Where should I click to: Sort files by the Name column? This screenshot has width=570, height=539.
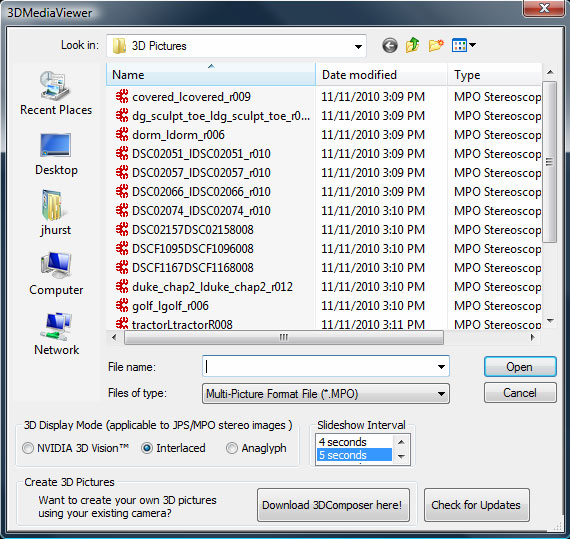(211, 75)
